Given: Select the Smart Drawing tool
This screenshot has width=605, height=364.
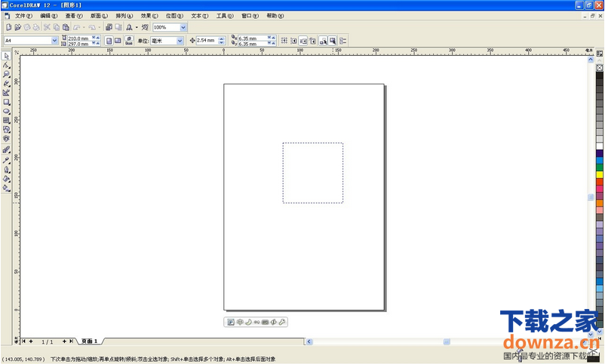Looking at the screenshot, I should tap(6, 93).
